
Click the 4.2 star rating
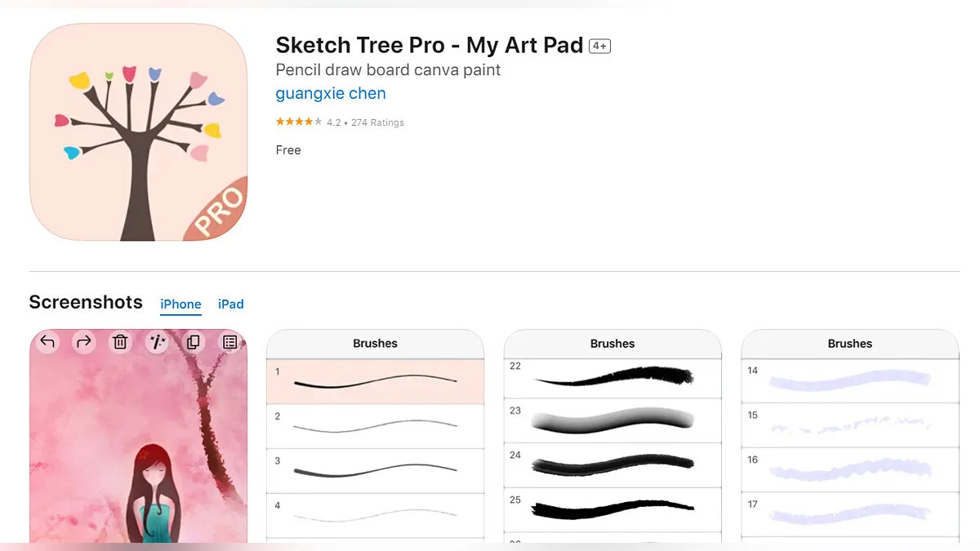(x=299, y=122)
